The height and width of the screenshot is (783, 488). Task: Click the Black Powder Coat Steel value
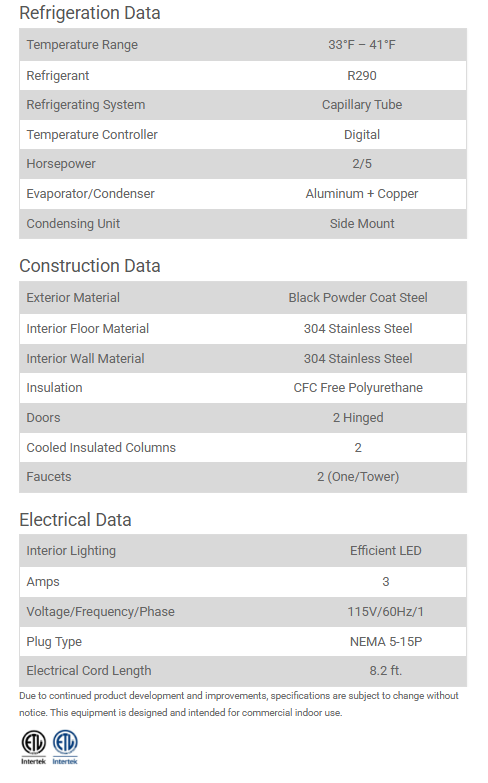coord(358,297)
